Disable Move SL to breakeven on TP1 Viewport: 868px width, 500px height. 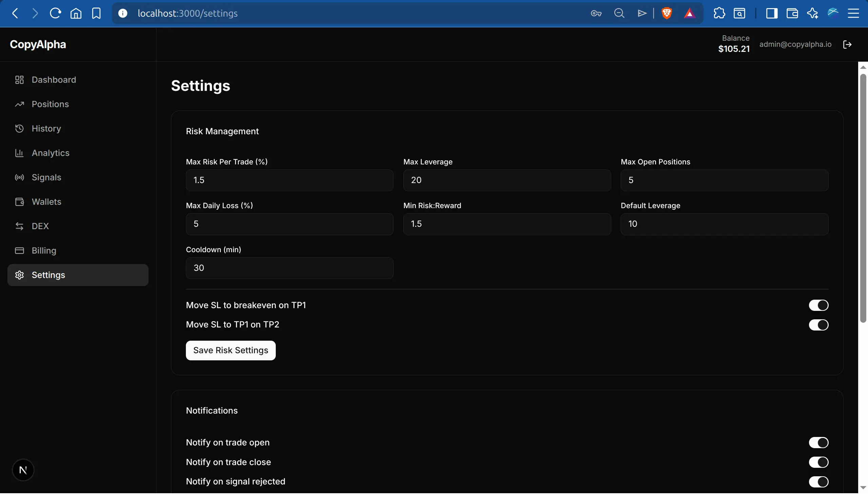[818, 305]
